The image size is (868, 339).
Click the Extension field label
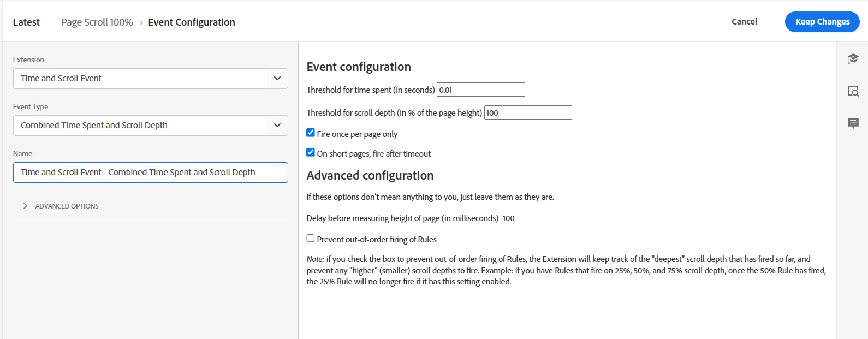pyautogui.click(x=28, y=60)
